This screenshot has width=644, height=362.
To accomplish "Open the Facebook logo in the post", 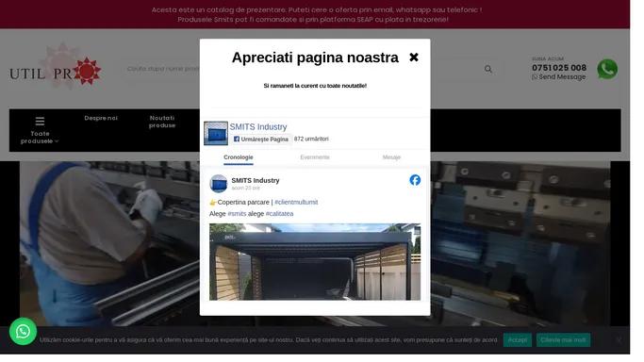I will coord(415,180).
